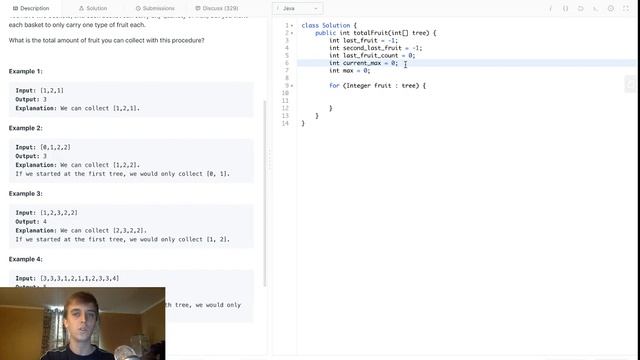Click 'What is the total amount of fruit' question text
The width and height of the screenshot is (640, 360).
[x=107, y=40]
